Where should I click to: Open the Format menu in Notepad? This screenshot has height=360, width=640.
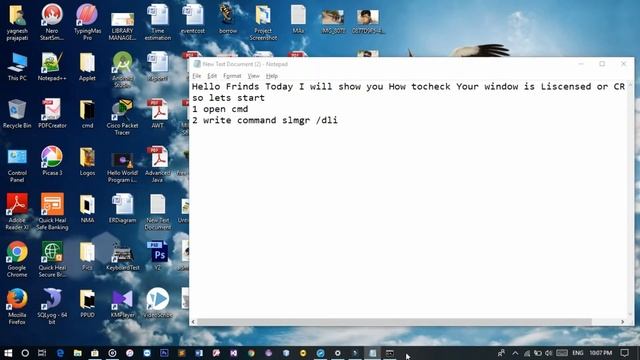tap(232, 76)
